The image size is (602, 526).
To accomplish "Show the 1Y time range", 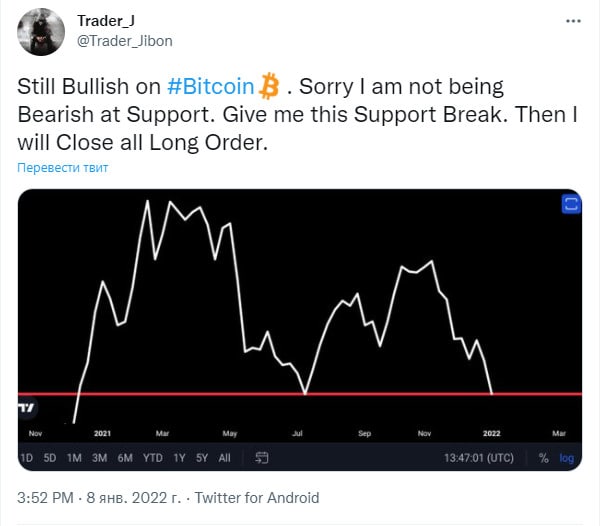I will pyautogui.click(x=179, y=458).
